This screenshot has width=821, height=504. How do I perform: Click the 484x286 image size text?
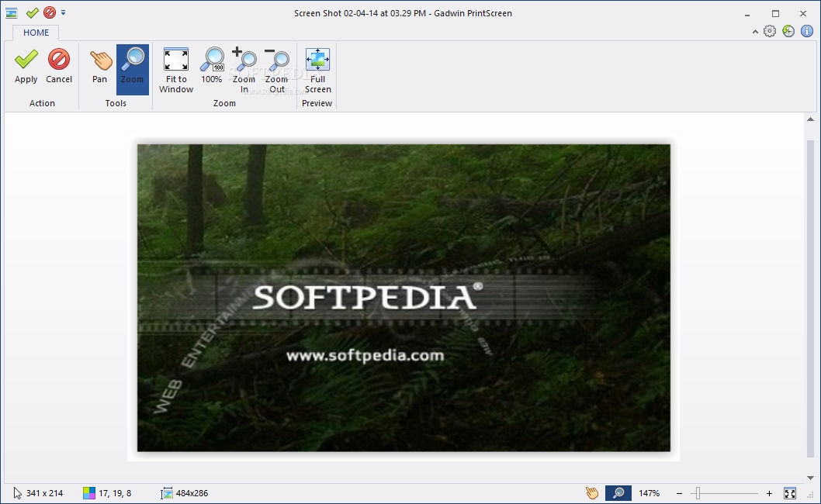192,493
